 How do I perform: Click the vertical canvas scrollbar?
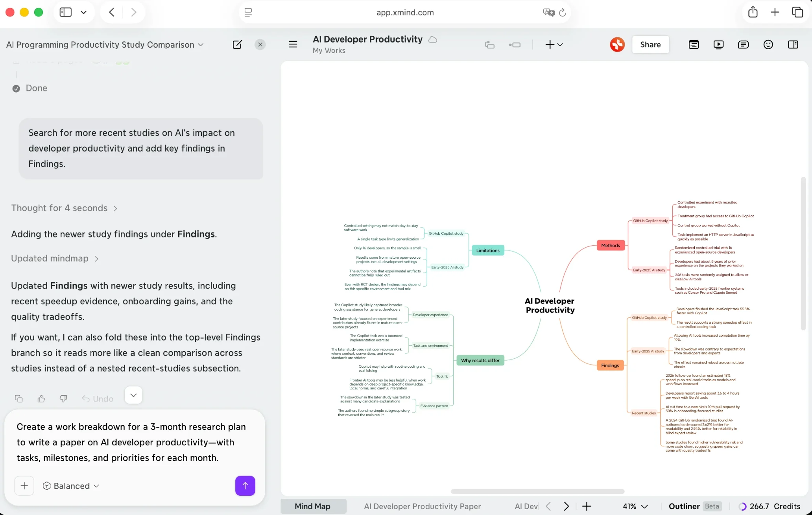click(803, 254)
